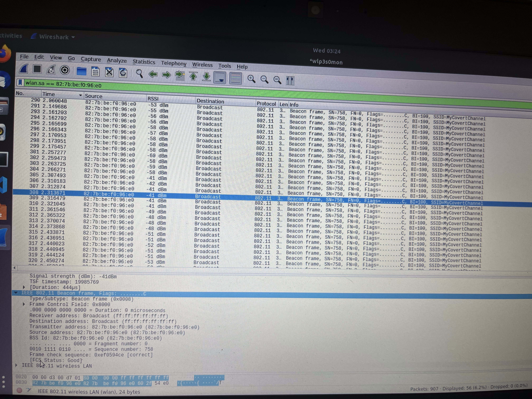The width and height of the screenshot is (532, 399).
Task: Zoom in on packet text
Action: click(251, 79)
